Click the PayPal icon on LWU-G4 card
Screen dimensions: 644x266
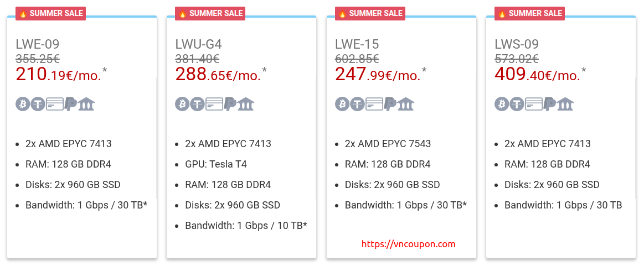231,104
